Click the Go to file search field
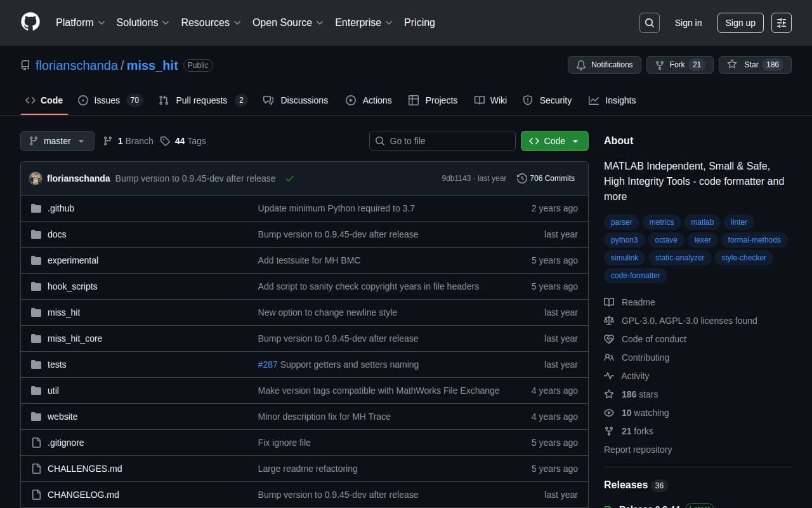Image resolution: width=812 pixels, height=508 pixels. coord(442,141)
